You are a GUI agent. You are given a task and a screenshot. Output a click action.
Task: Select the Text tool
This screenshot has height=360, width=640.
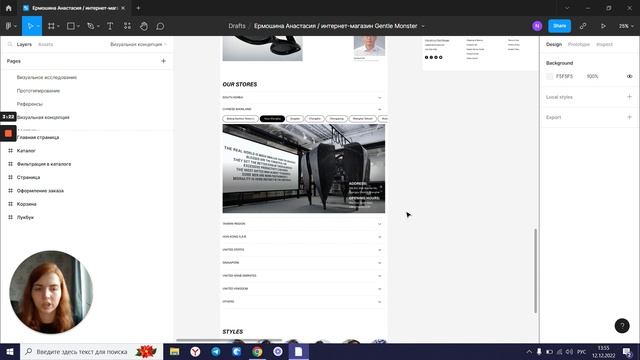tap(110, 26)
